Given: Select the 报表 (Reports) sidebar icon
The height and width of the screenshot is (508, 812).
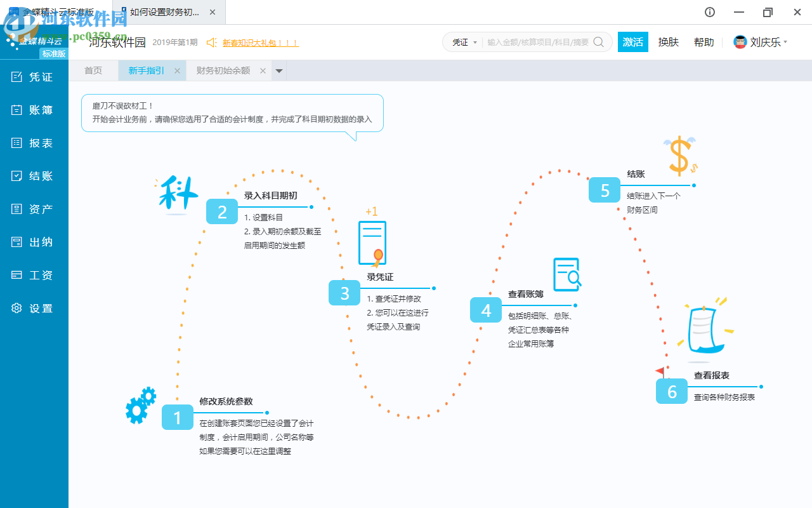Looking at the screenshot, I should (34, 143).
